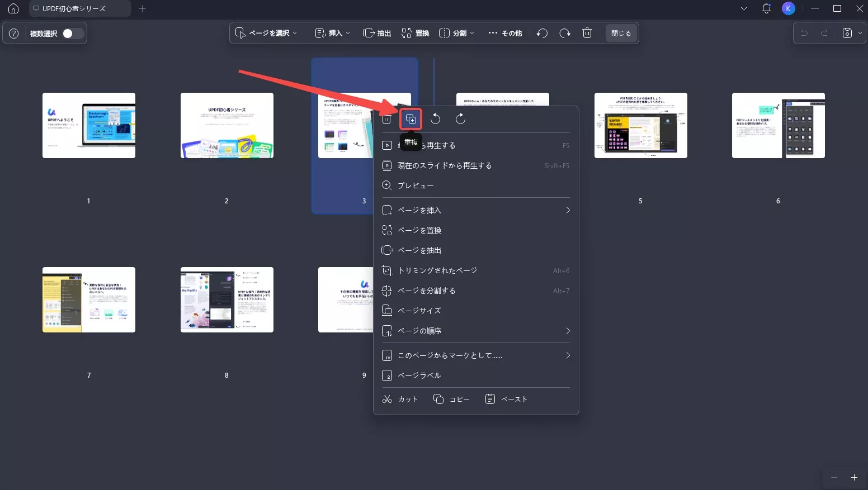This screenshot has height=490, width=868.
Task: Expand ページの順序 submenu
Action: 476,331
